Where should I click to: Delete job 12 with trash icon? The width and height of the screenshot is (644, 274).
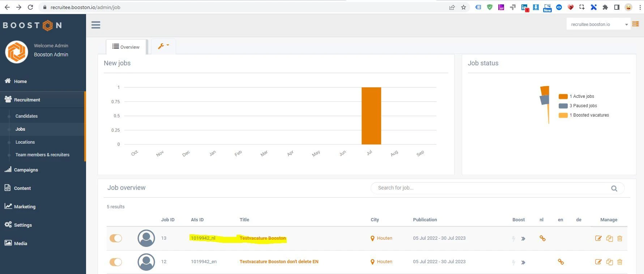coord(620,262)
